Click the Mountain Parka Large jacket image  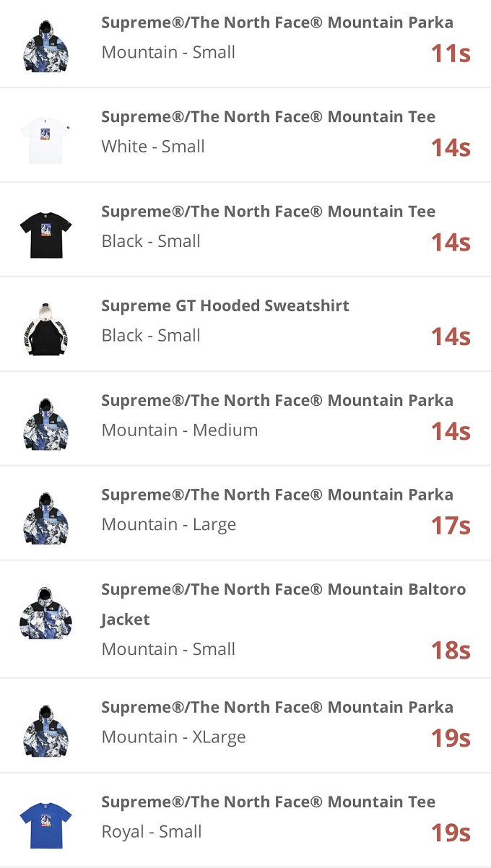[45, 518]
